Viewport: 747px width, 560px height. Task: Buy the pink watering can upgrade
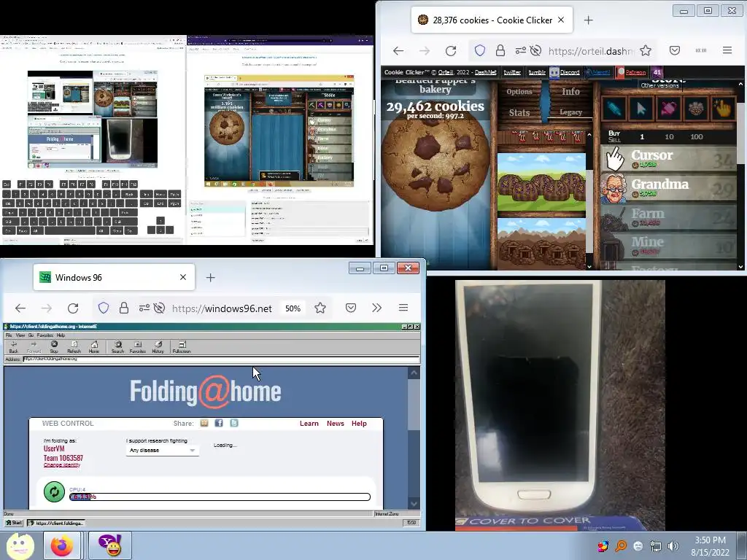click(x=668, y=109)
